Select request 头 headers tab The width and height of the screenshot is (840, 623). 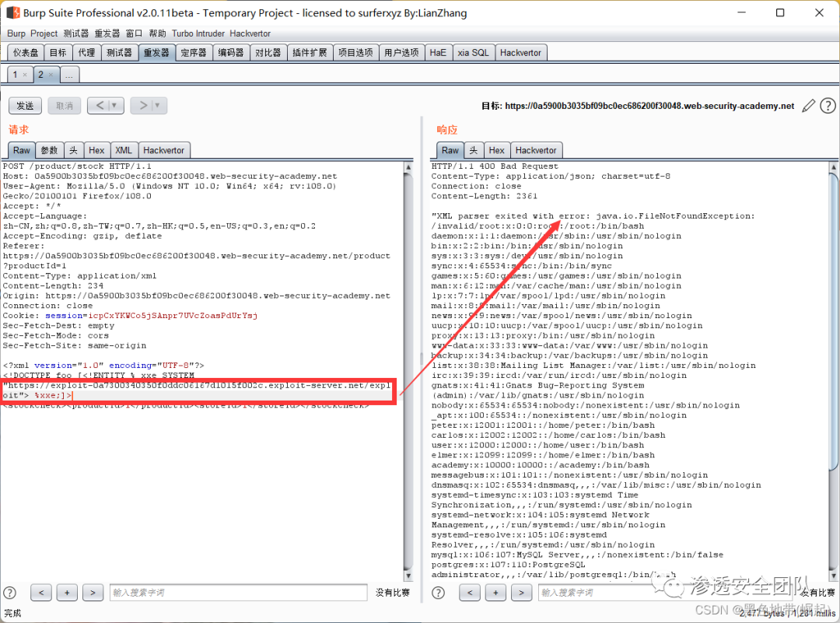point(73,150)
